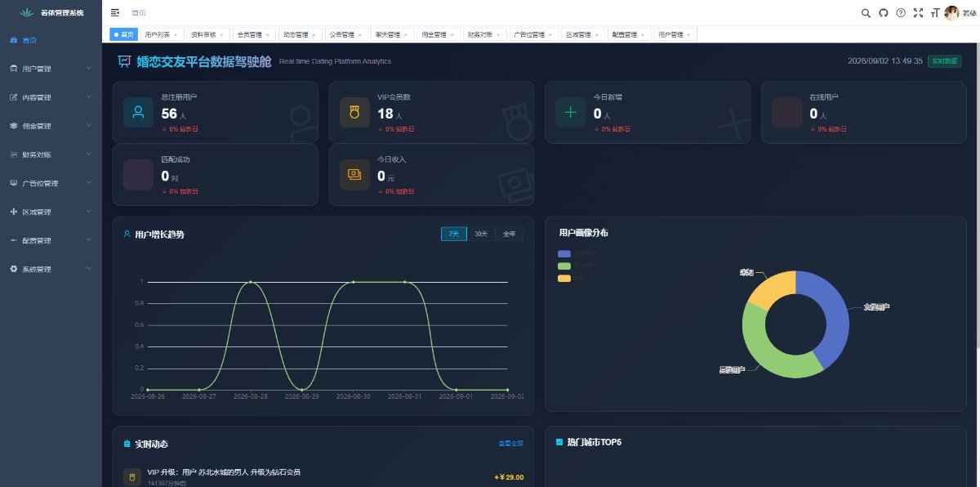Click the 匹配成功 card icon tile

[138, 175]
